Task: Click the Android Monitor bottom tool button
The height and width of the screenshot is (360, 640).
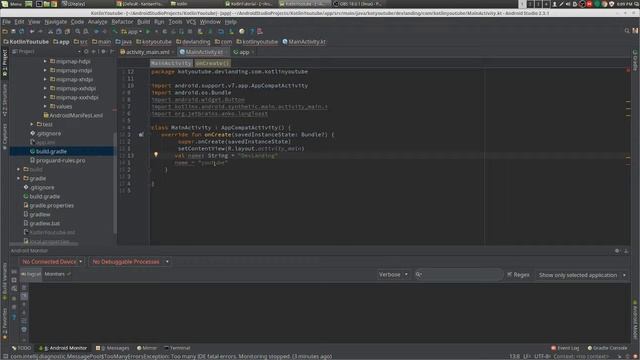Action: pyautogui.click(x=62, y=348)
